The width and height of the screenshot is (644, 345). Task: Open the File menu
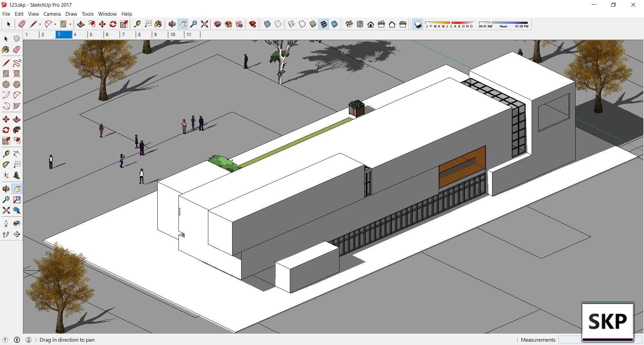pyautogui.click(x=6, y=14)
